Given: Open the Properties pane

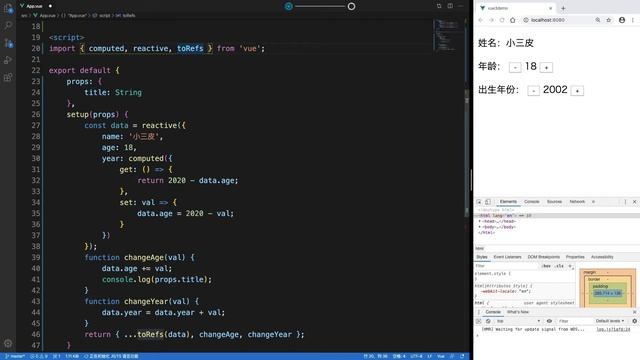Looking at the screenshot, I should click(575, 257).
